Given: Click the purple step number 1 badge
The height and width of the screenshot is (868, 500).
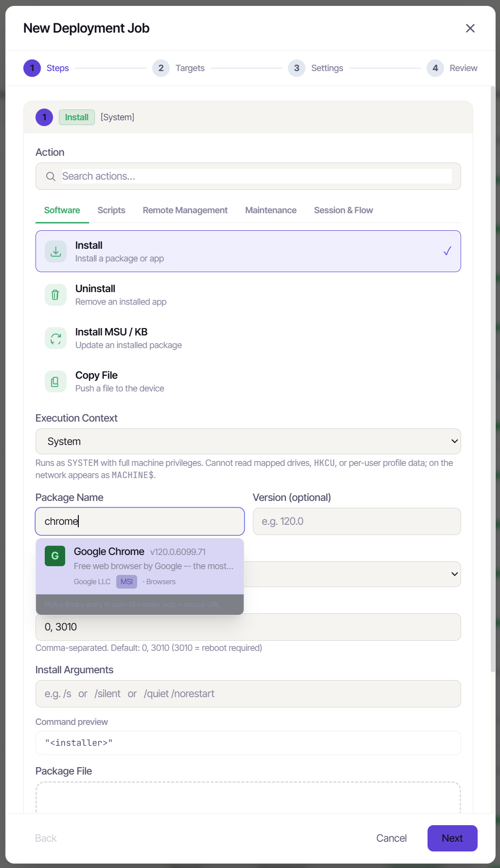Looking at the screenshot, I should (44, 117).
